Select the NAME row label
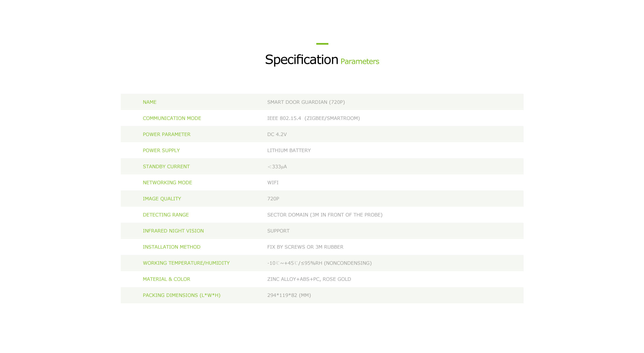 (150, 102)
